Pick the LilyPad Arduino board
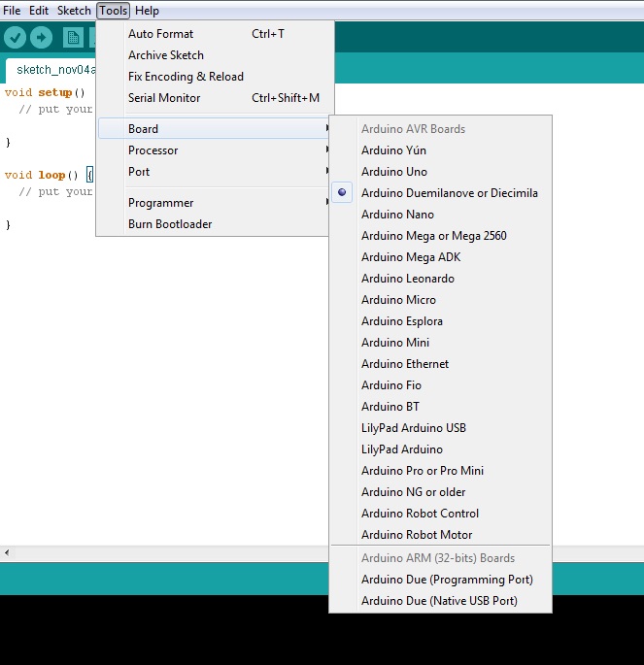644x665 pixels. point(440,449)
